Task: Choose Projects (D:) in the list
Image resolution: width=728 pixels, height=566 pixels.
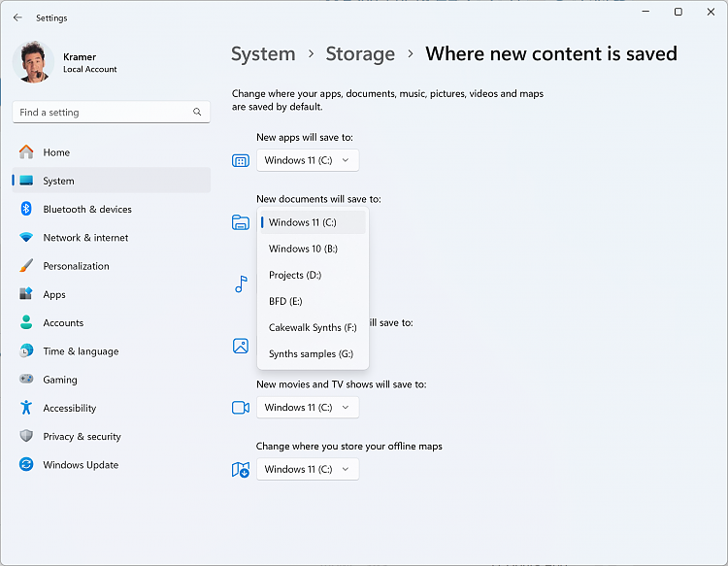Action: click(313, 275)
